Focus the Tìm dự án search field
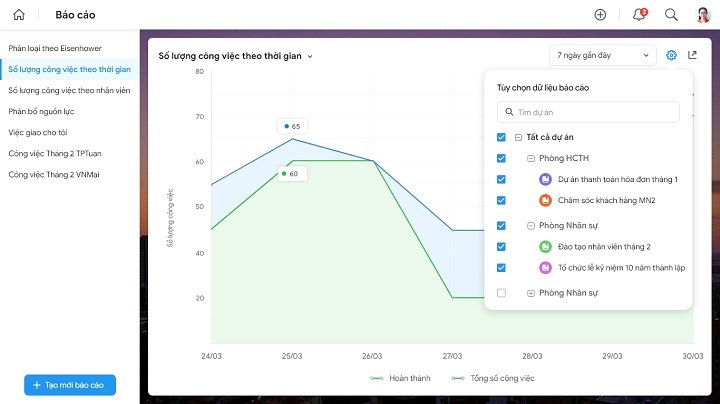Screen dimensions: 720x404 click(588, 112)
